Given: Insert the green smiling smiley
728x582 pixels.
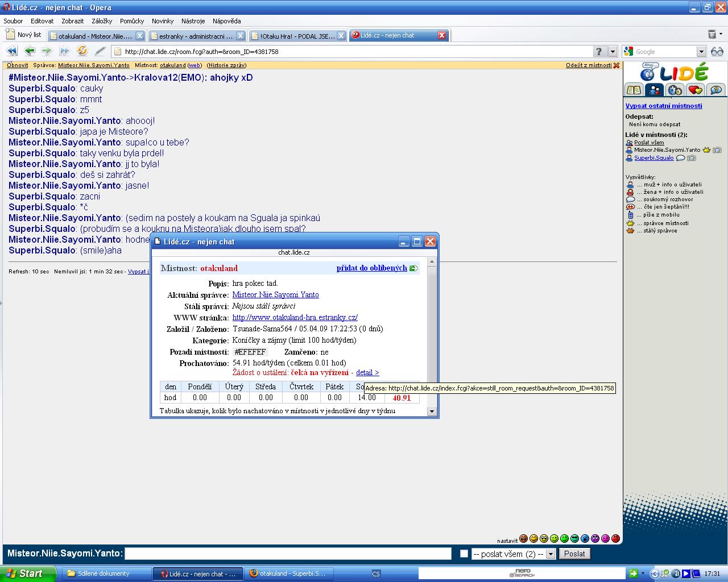Looking at the screenshot, I should click(564, 538).
